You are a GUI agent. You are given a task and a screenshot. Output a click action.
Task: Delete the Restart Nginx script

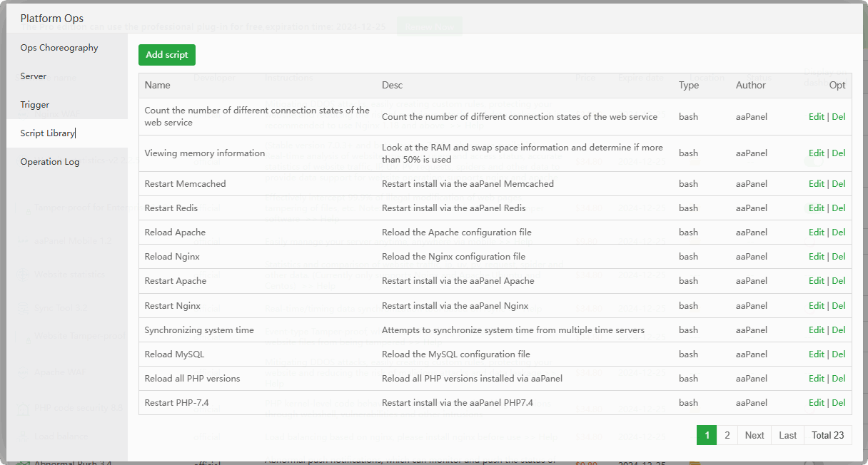click(839, 306)
